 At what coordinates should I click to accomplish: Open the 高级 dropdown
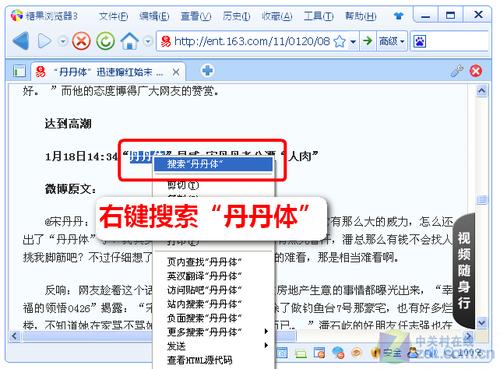point(392,41)
